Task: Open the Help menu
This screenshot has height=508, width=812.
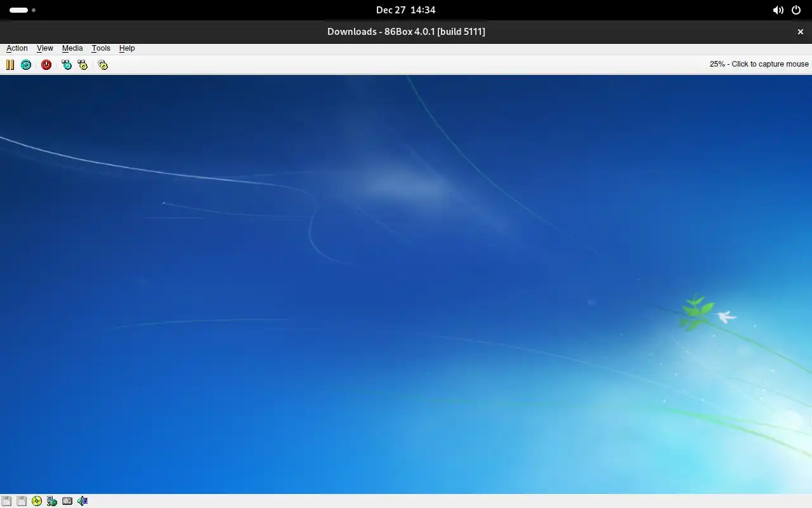Action: [127, 48]
